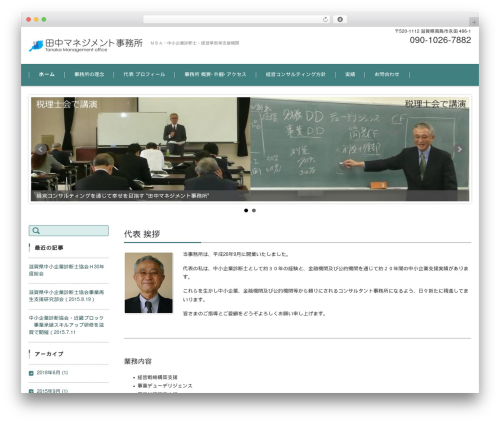
Task: Click the 経営戦略構築支援 list item
Action: [x=157, y=377]
